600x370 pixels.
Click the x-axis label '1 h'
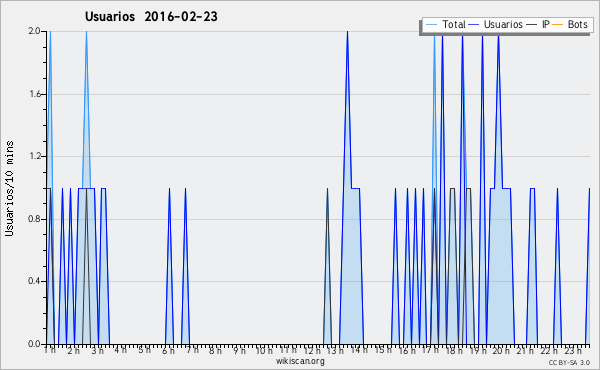[x=50, y=350]
